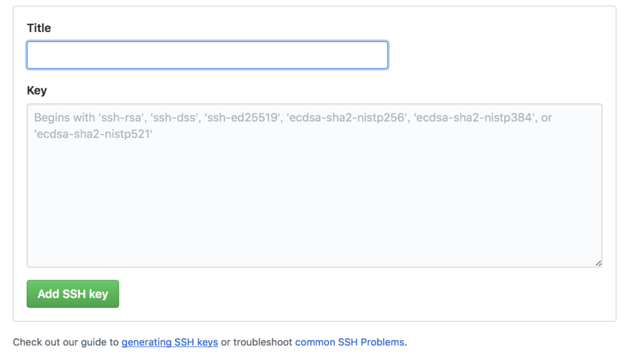Follow the common SSH Problems link

[x=350, y=343]
